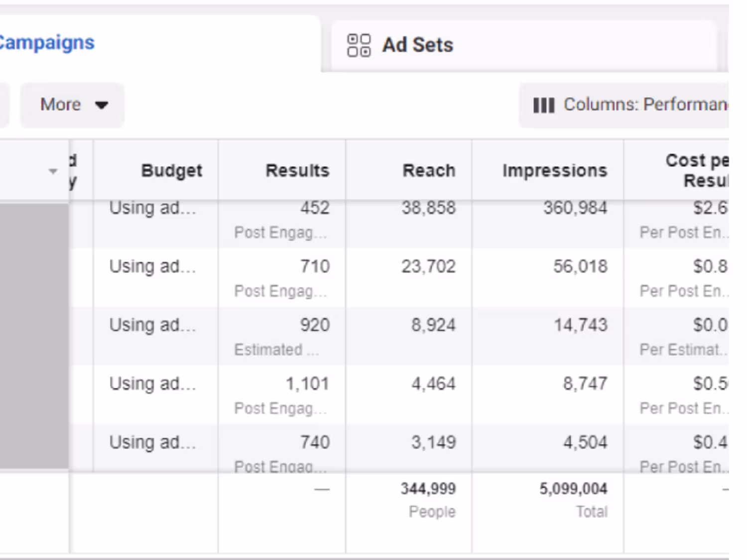This screenshot has width=747, height=560.
Task: Switch to the Campaigns tab
Action: 47,43
